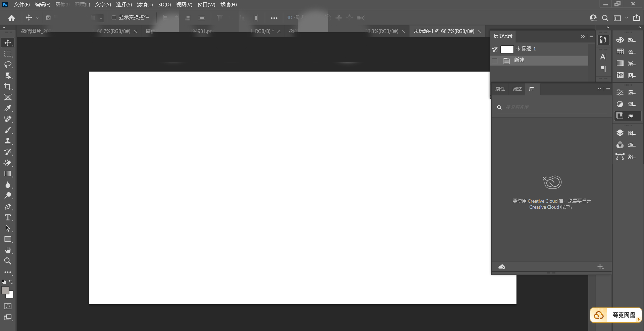
Task: Open the 滤镜(T) menu
Action: tap(145, 5)
